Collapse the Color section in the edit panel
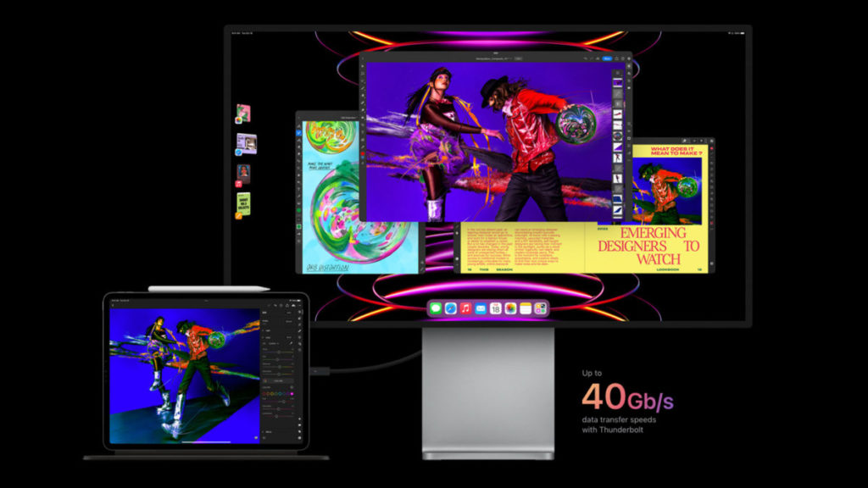 [271, 337]
